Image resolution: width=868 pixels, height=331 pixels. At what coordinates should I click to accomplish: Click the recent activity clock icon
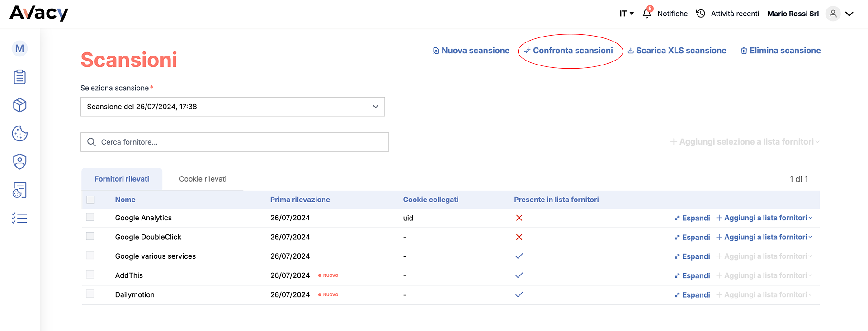700,14
